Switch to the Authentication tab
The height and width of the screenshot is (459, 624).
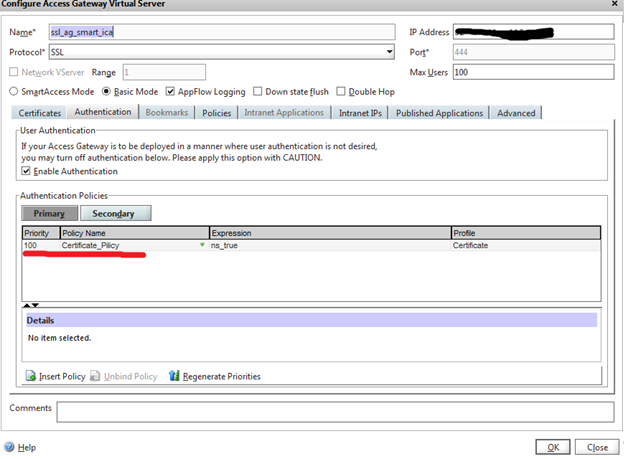coord(103,111)
